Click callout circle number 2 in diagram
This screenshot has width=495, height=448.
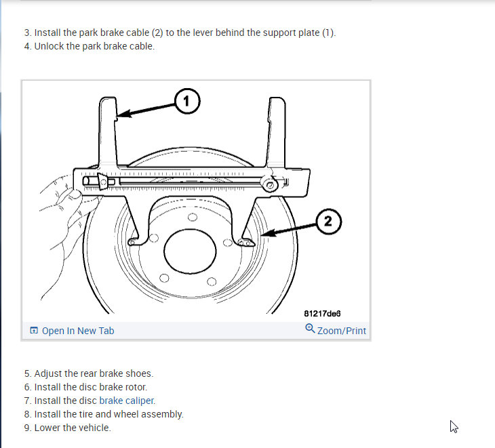click(328, 221)
